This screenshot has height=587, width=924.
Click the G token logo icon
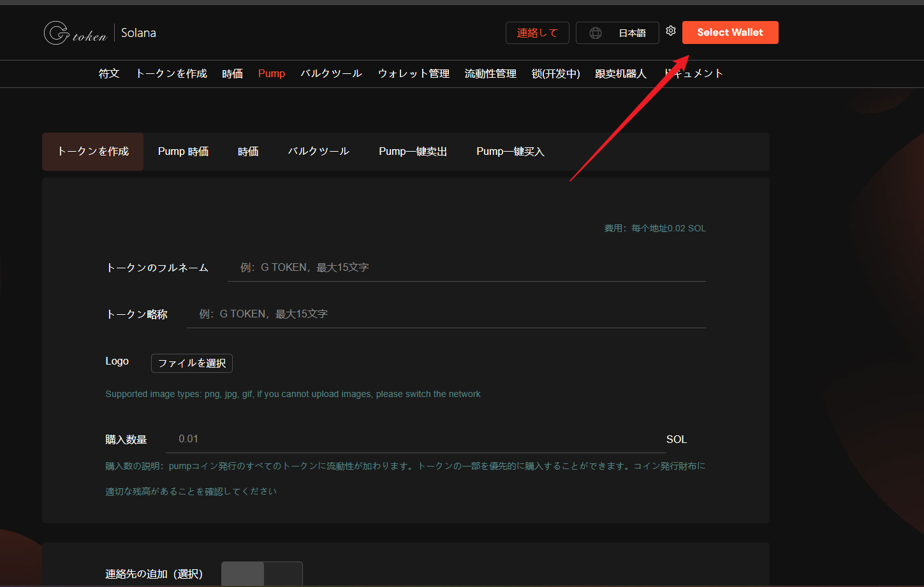point(56,33)
